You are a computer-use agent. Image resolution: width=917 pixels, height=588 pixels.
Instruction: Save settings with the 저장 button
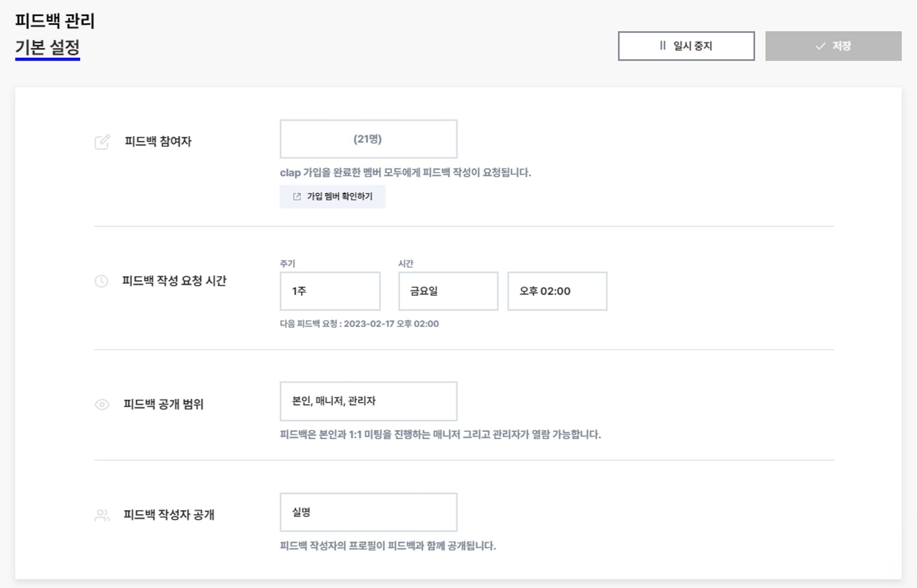pos(833,46)
